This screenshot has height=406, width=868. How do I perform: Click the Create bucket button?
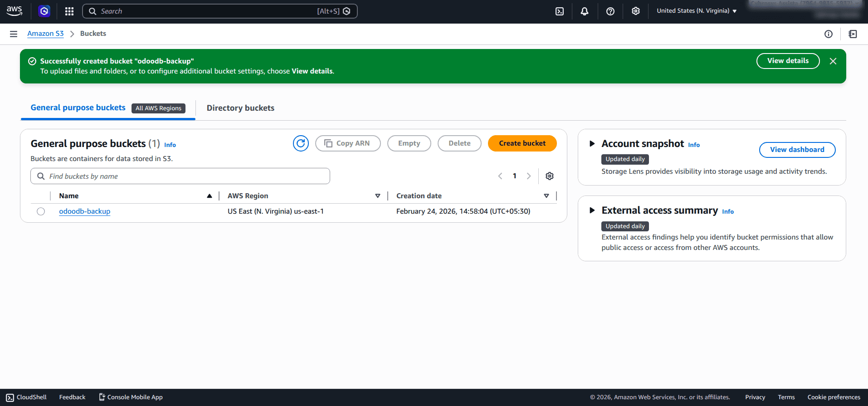coord(522,143)
